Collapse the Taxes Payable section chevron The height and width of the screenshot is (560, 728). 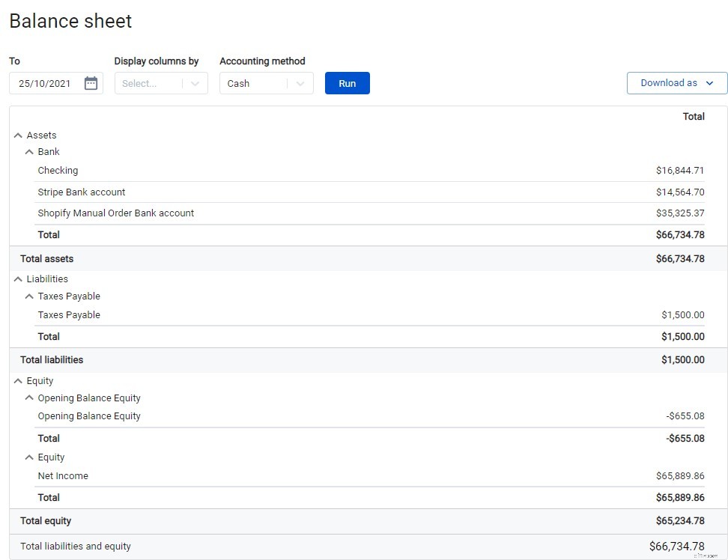point(28,296)
